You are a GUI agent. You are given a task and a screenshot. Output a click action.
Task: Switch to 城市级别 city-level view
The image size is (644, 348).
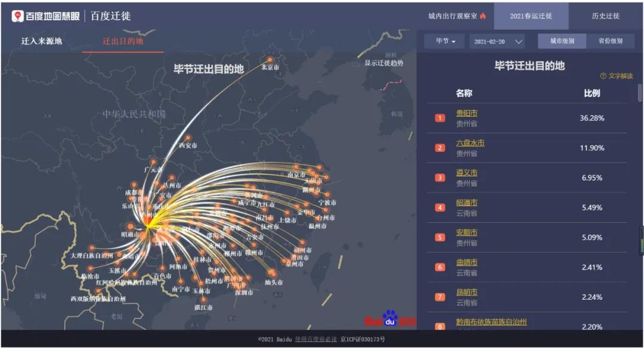562,41
